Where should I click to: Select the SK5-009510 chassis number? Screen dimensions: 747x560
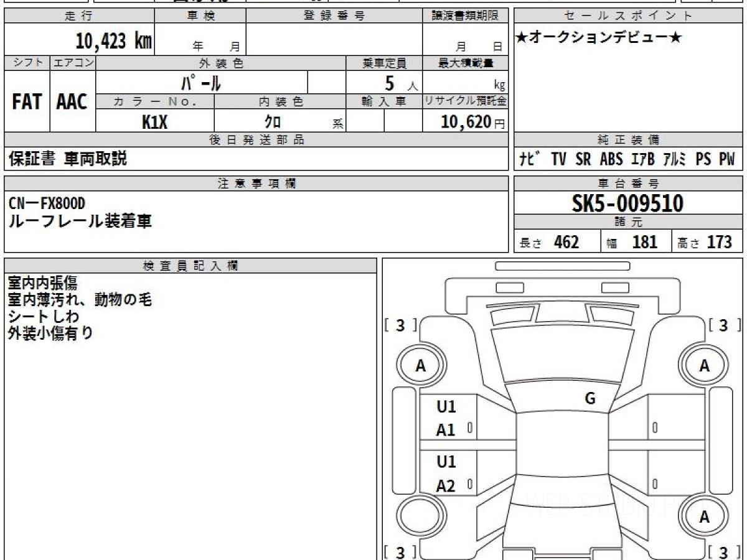[x=627, y=203]
